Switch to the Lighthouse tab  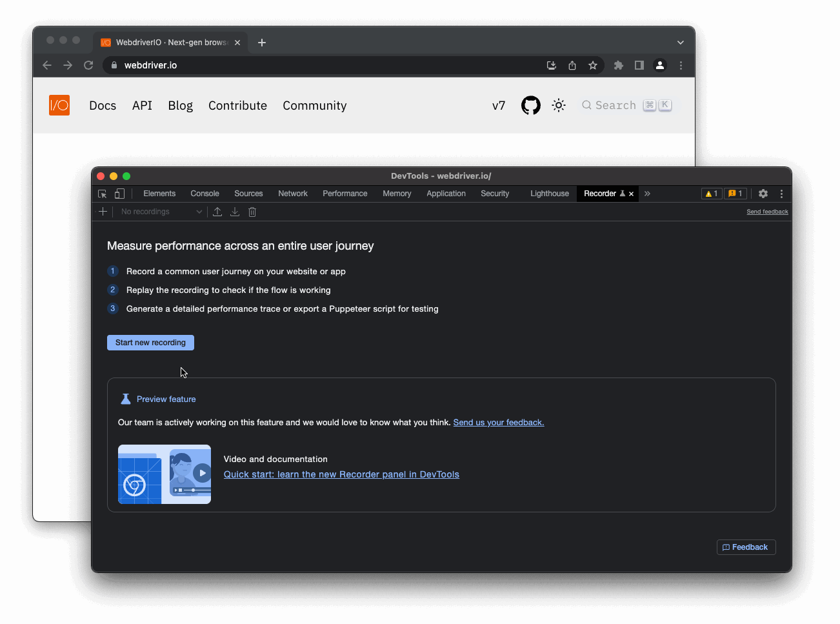[x=550, y=194]
